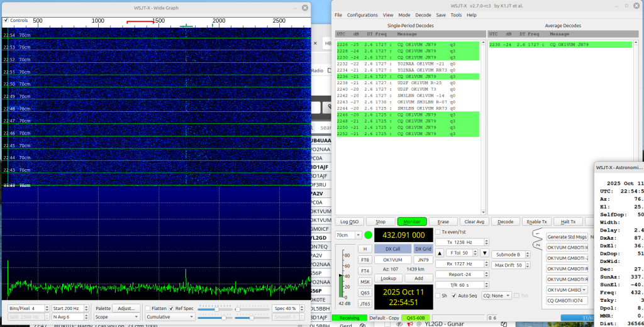Toggle Controls checkbox in Wide Graph
This screenshot has height=327, width=644.
coord(6,20)
